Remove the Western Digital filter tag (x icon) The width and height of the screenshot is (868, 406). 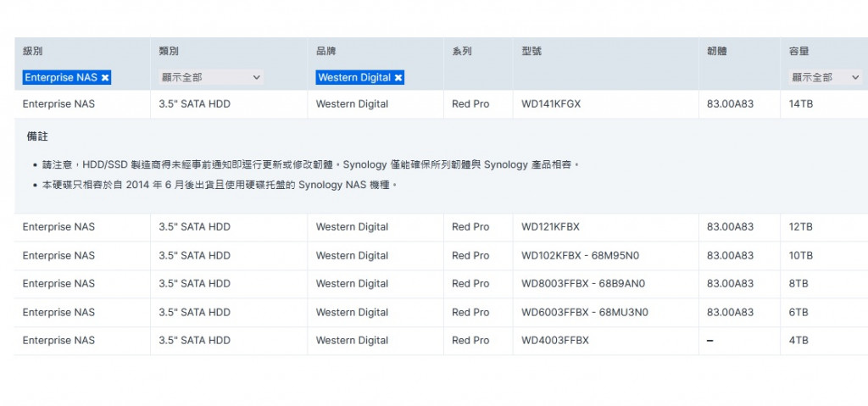[398, 77]
